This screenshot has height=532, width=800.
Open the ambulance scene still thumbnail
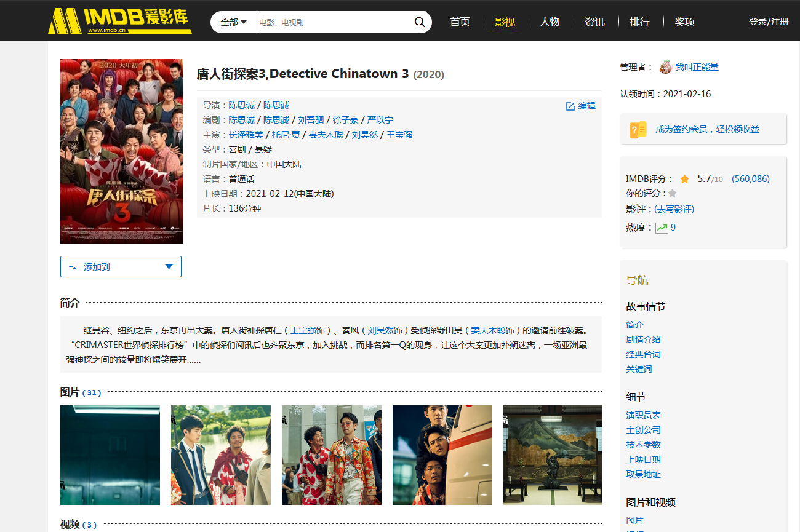(x=442, y=455)
